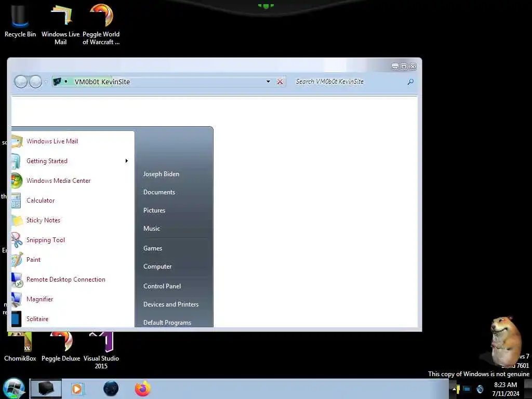Open the ChomikBox desktop icon
Image resolution: width=532 pixels, height=399 pixels.
click(20, 347)
